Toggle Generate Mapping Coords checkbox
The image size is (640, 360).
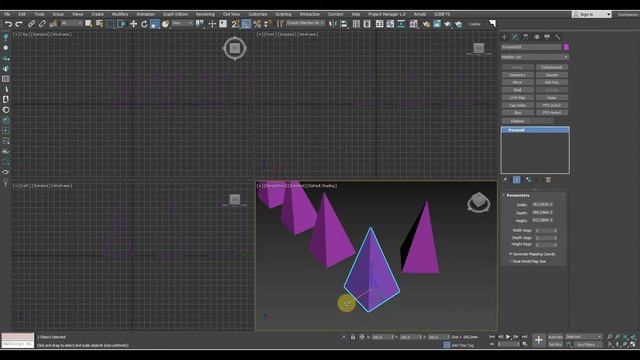(510, 254)
